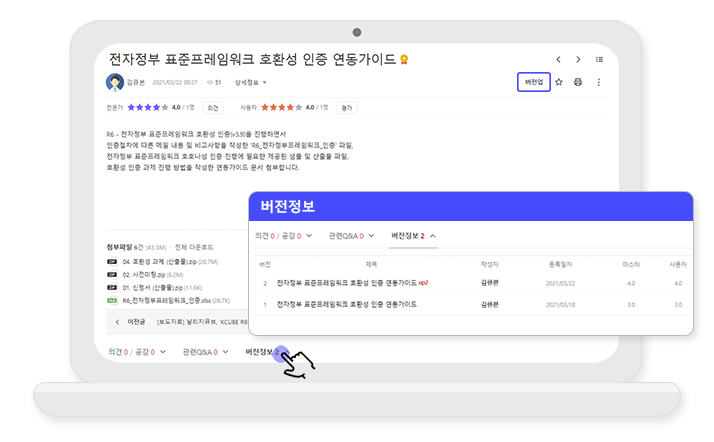Go to previous post with left arrow

coord(559,60)
